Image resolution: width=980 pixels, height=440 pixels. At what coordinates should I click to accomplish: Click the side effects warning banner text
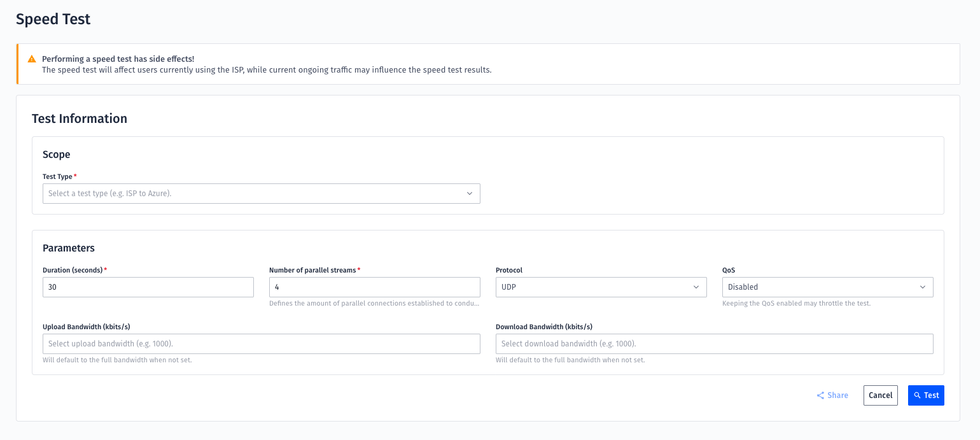pos(267,70)
